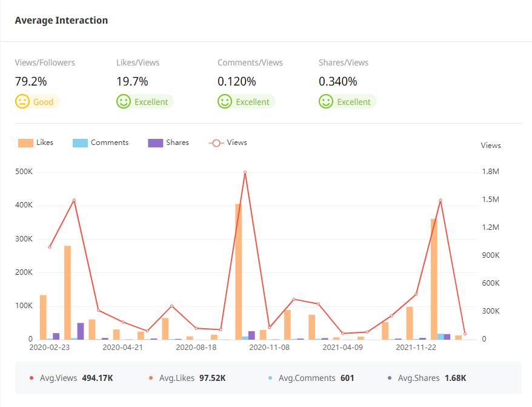Click the purple Avg.Shares bullet dot
This screenshot has height=407, width=532.
click(390, 378)
